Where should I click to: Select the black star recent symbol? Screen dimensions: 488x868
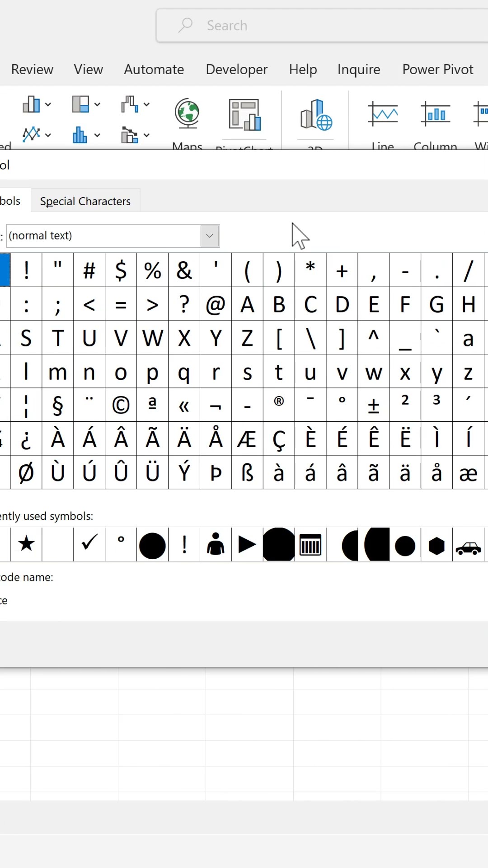[26, 544]
